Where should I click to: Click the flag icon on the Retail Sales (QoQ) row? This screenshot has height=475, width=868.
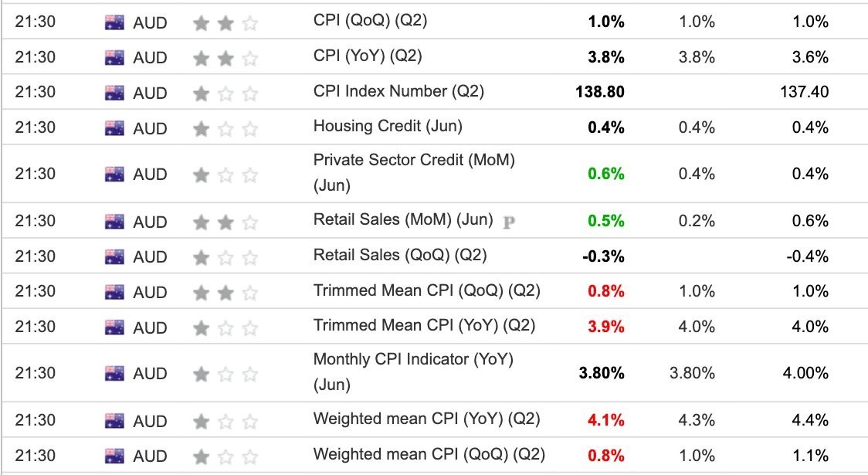coord(114,256)
